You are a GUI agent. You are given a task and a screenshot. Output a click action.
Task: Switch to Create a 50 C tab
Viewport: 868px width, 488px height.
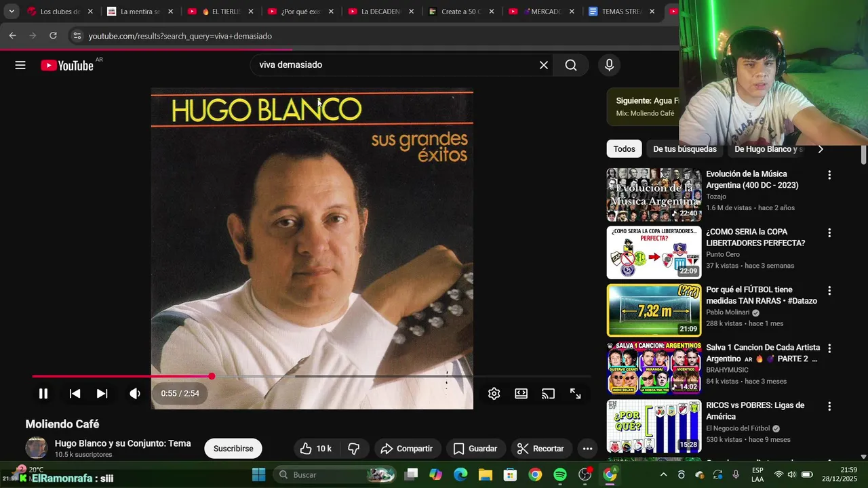[x=460, y=12]
